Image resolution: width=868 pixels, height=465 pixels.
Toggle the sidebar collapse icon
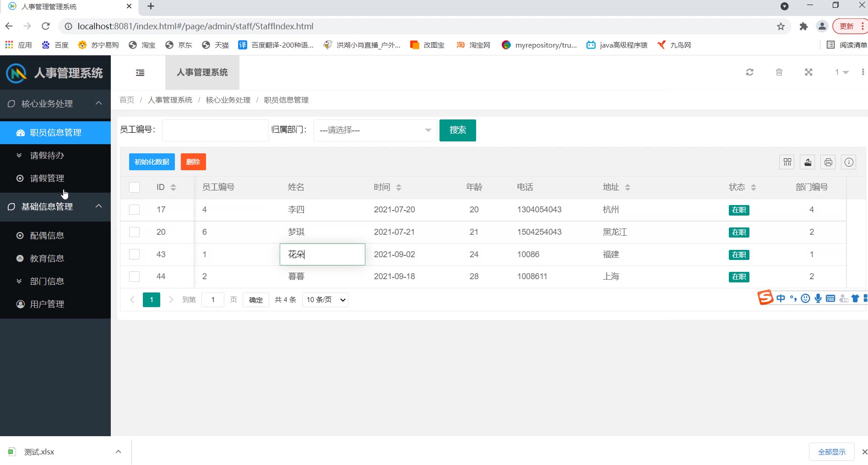140,72
